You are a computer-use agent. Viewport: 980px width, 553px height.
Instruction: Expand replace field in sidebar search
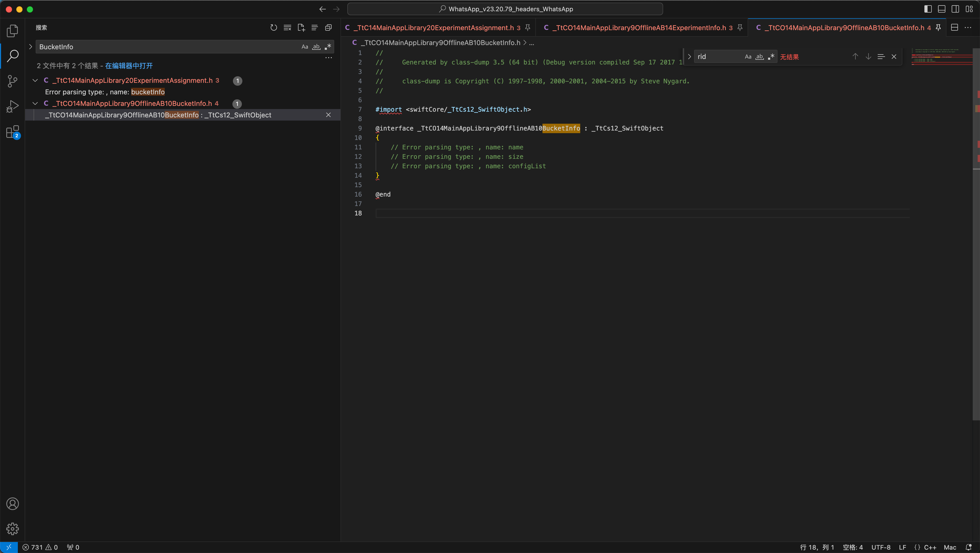(31, 47)
